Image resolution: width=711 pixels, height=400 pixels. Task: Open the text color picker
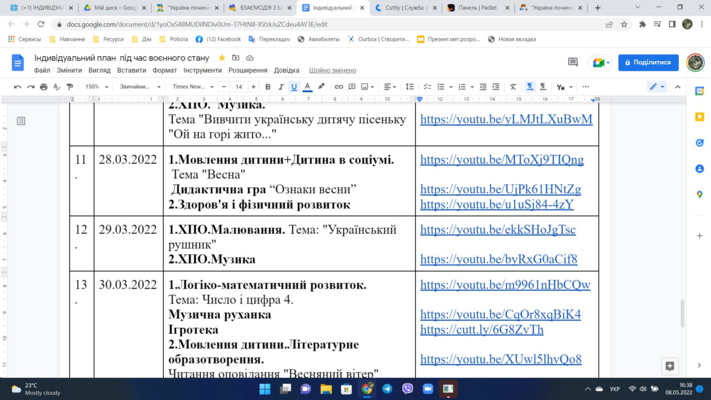307,87
